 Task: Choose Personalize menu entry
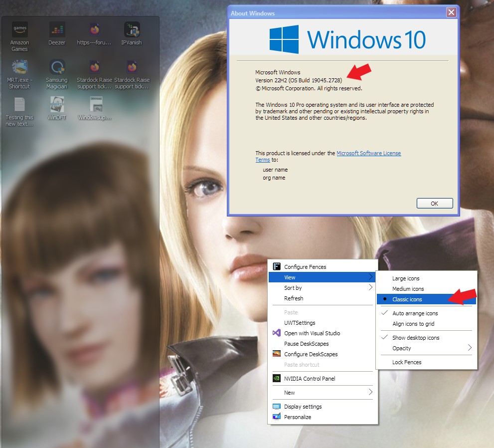coord(323,417)
